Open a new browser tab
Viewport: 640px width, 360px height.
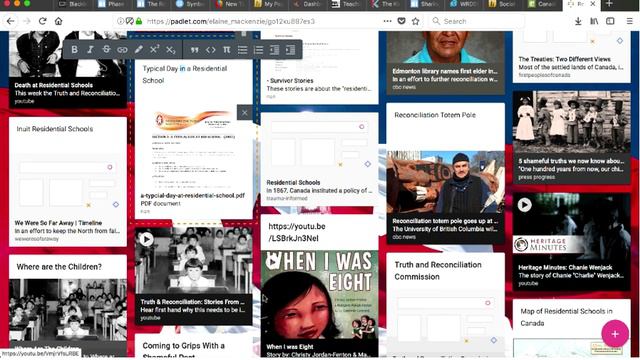click(x=609, y=4)
